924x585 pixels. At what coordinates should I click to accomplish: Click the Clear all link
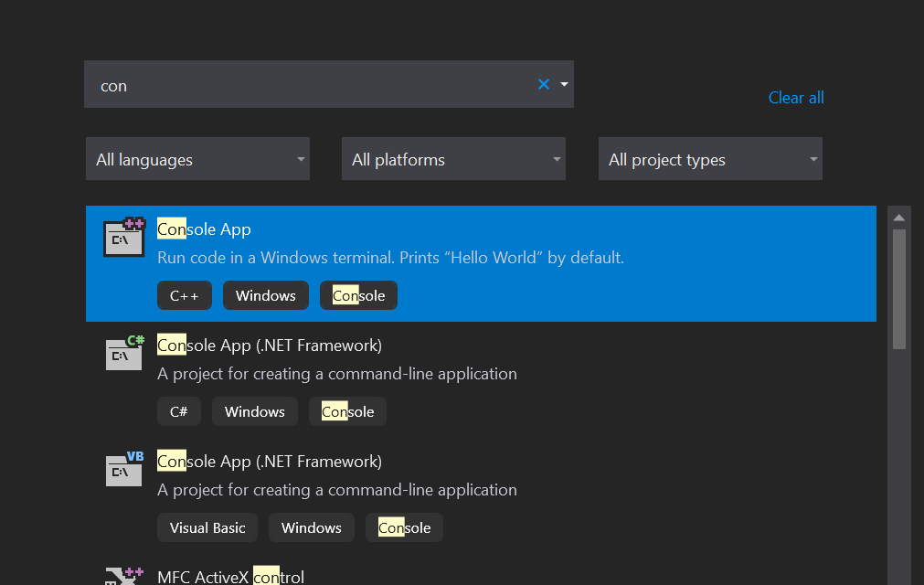[796, 98]
